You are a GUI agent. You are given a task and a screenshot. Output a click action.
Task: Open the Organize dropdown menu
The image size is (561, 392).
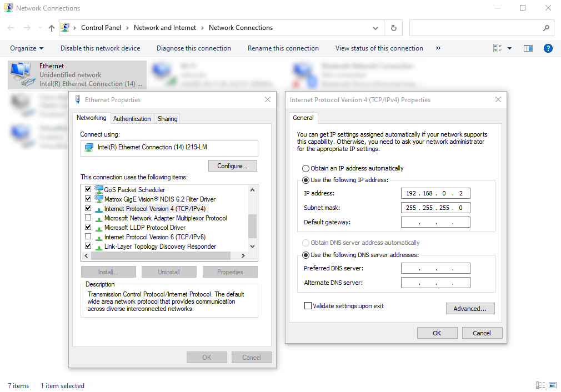point(27,48)
